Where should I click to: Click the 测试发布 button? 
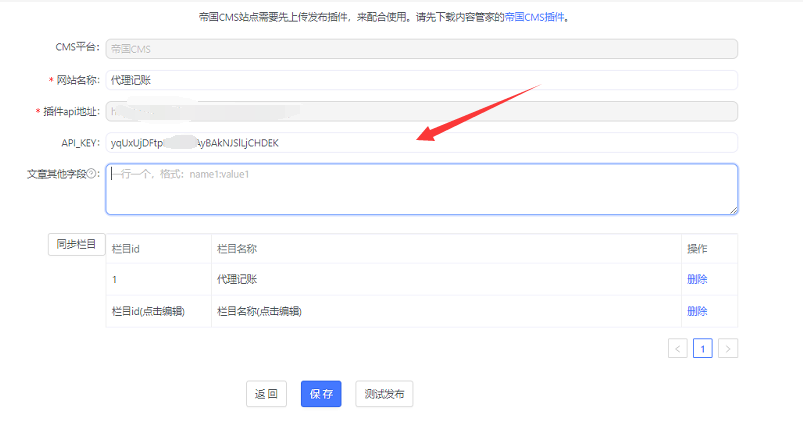point(384,394)
